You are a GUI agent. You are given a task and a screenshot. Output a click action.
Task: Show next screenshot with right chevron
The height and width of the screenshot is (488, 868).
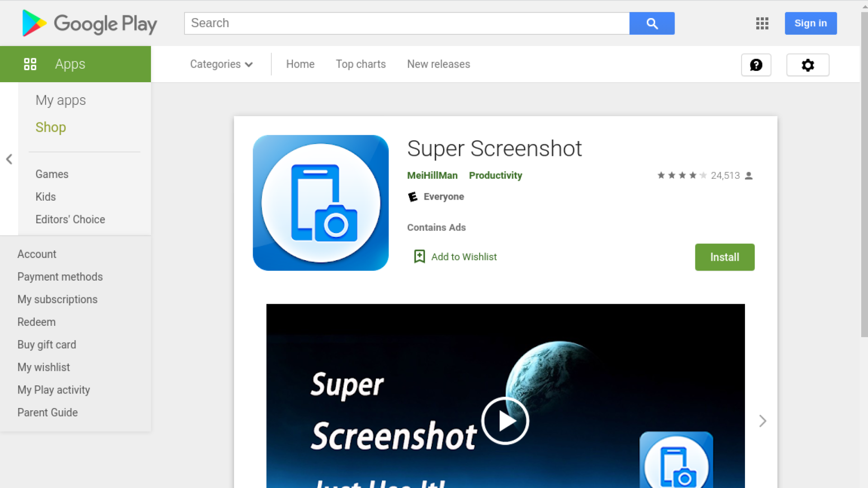[763, 421]
